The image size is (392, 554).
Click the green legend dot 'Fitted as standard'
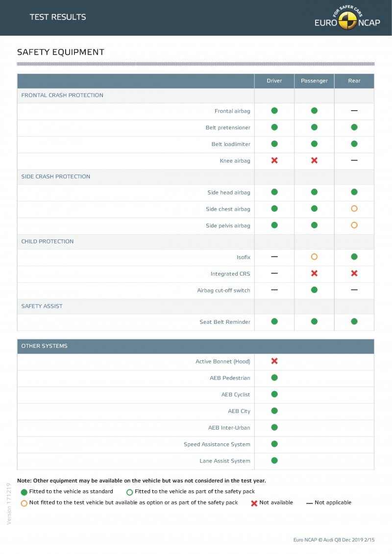(24, 492)
